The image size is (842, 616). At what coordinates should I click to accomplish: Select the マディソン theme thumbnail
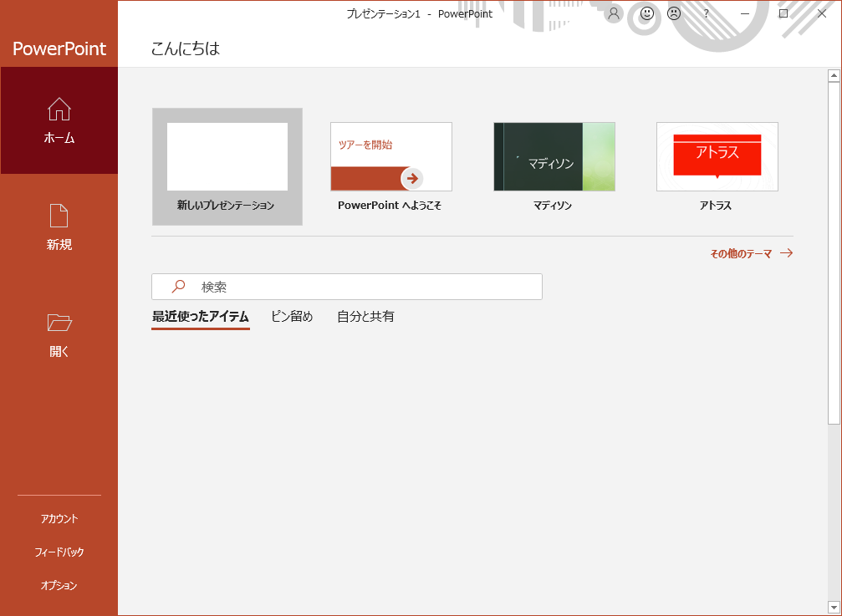pyautogui.click(x=554, y=156)
